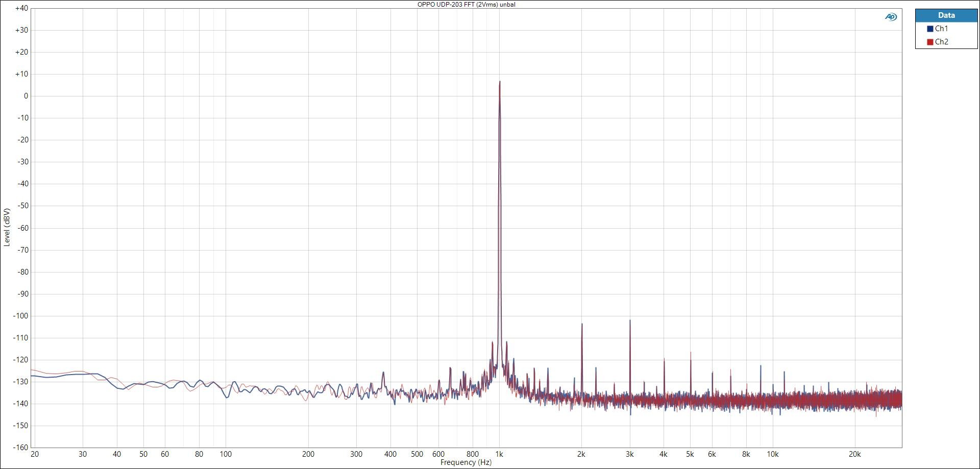This screenshot has height=469, width=980.
Task: Click the 20k frequency axis tick
Action: pos(854,454)
